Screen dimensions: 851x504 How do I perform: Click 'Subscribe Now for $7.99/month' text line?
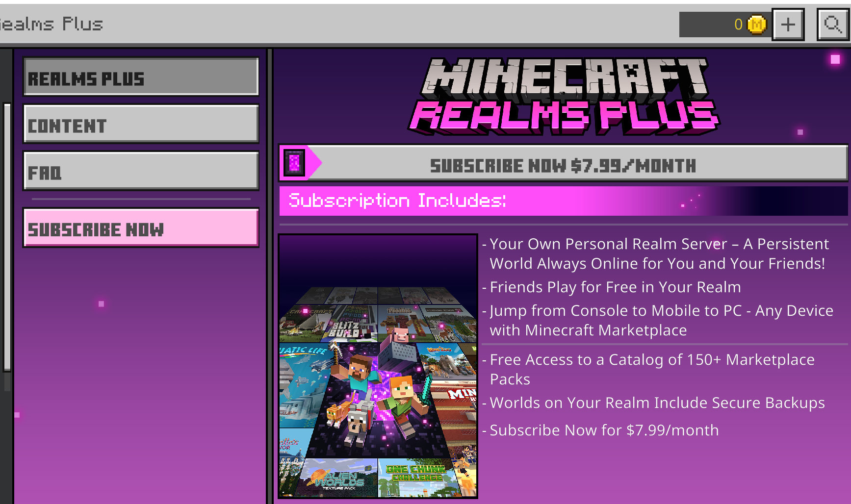click(604, 430)
